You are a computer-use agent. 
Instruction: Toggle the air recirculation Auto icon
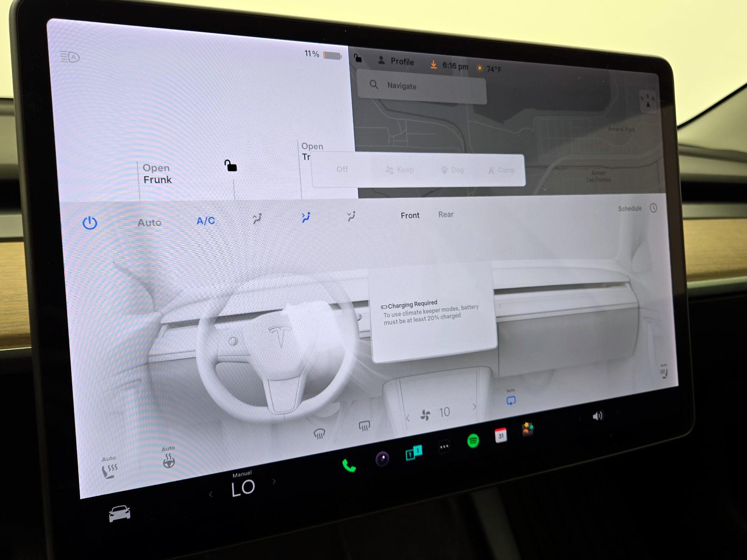tap(511, 398)
